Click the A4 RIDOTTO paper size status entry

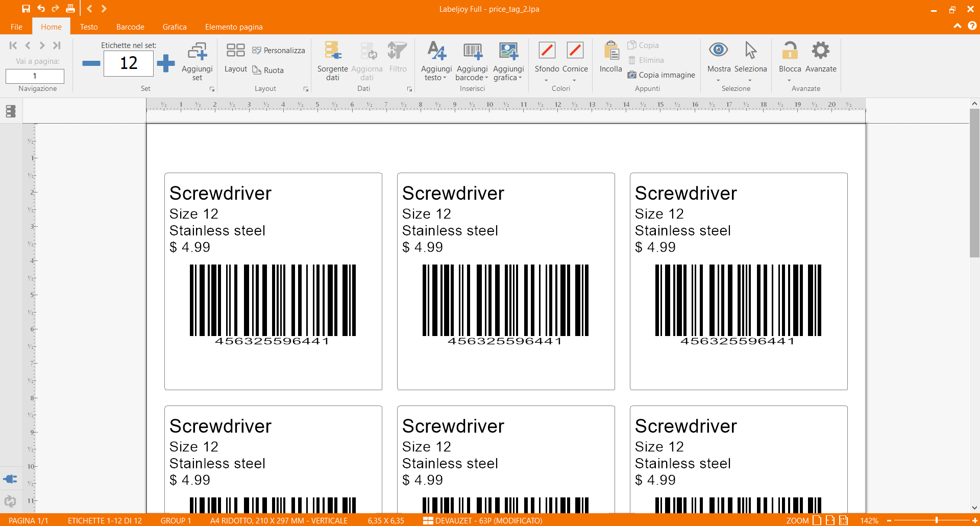(x=279, y=520)
